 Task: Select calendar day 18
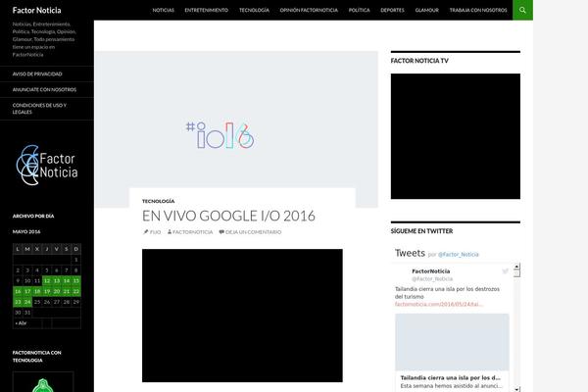37,291
